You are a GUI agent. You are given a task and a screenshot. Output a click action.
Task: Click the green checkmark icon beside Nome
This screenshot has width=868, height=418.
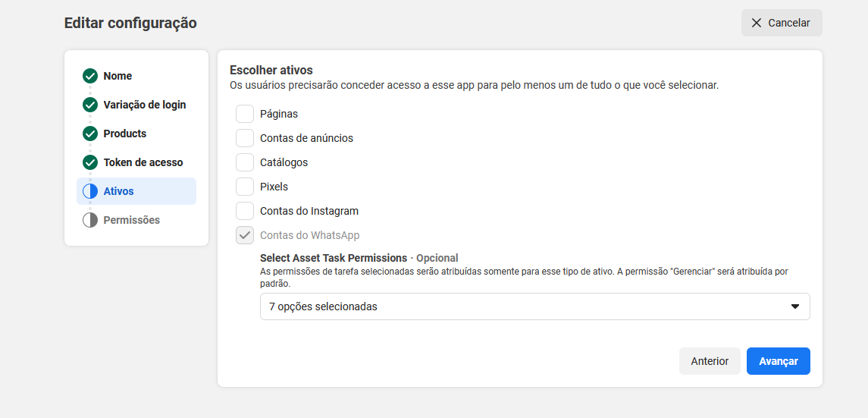(x=90, y=76)
